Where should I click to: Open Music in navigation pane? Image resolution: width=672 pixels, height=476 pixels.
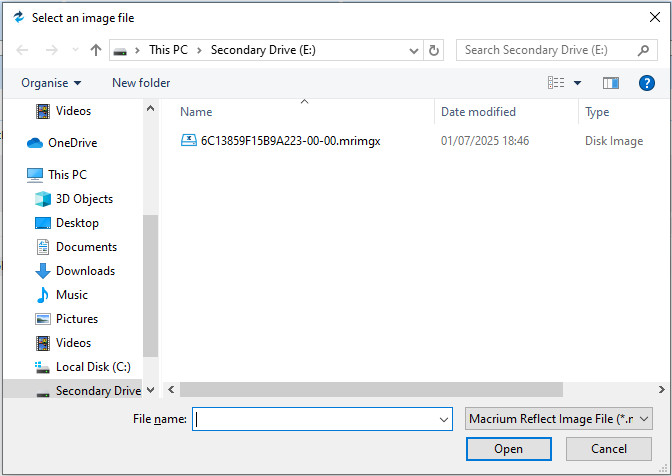[x=72, y=295]
